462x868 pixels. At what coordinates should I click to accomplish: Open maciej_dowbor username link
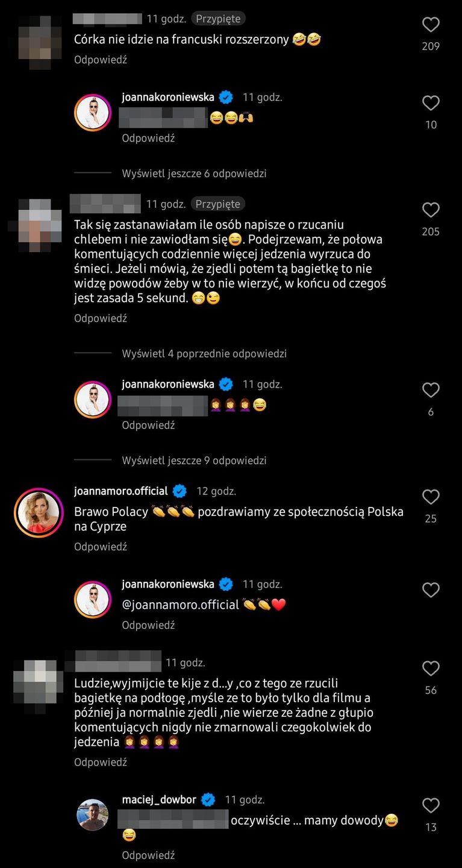point(159,800)
